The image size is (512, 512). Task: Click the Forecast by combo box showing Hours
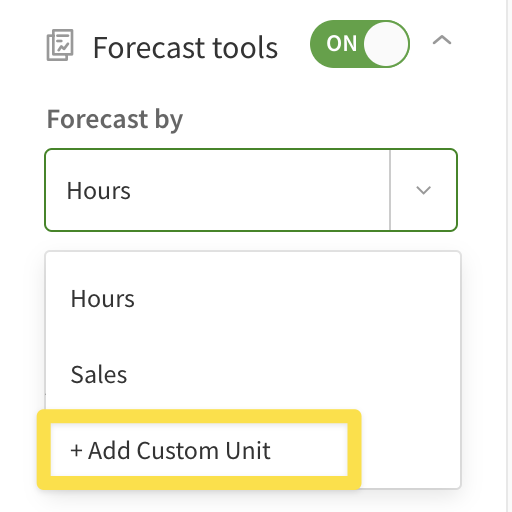[251, 190]
